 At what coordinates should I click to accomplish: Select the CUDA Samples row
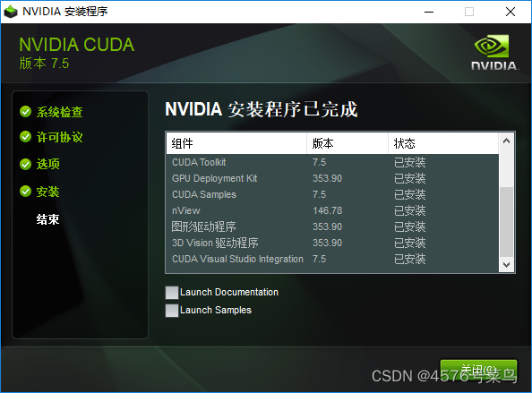pos(332,194)
